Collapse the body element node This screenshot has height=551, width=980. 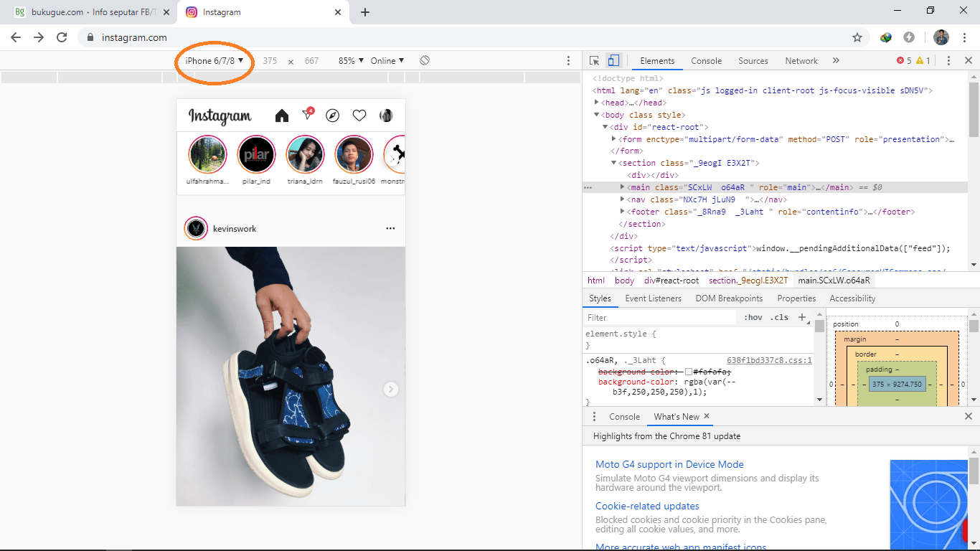tap(597, 115)
